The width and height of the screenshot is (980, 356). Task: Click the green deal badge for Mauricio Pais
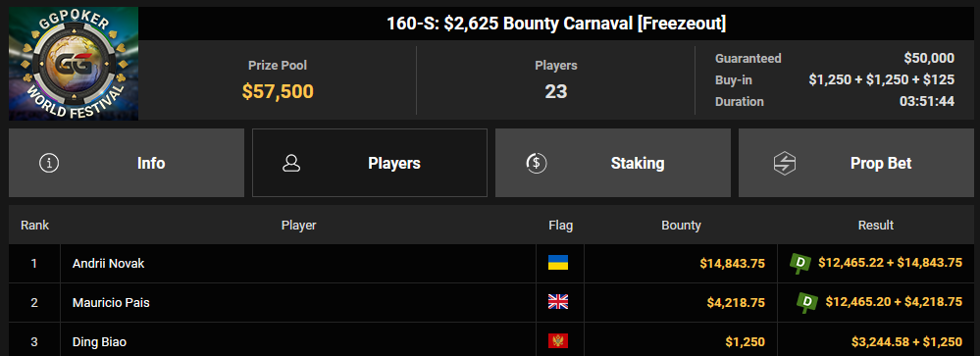[807, 302]
